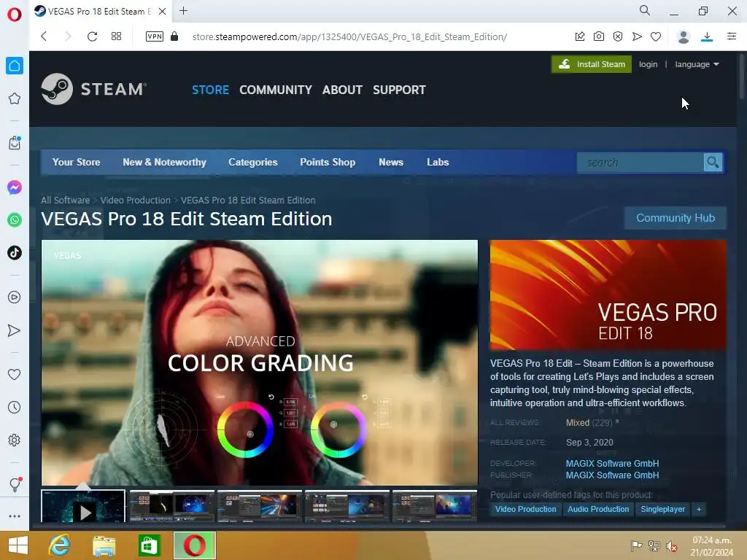Expand the Your Store menu
The height and width of the screenshot is (560, 747).
coord(76,162)
